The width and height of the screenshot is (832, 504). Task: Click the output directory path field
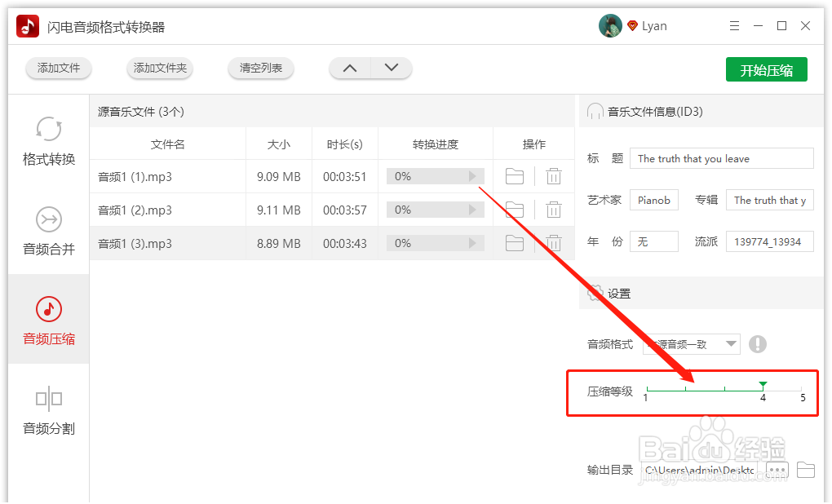pos(703,470)
